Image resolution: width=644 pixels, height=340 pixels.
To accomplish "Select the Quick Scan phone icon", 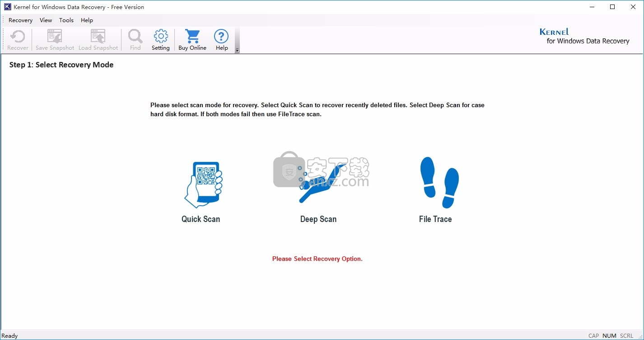I will pyautogui.click(x=203, y=185).
